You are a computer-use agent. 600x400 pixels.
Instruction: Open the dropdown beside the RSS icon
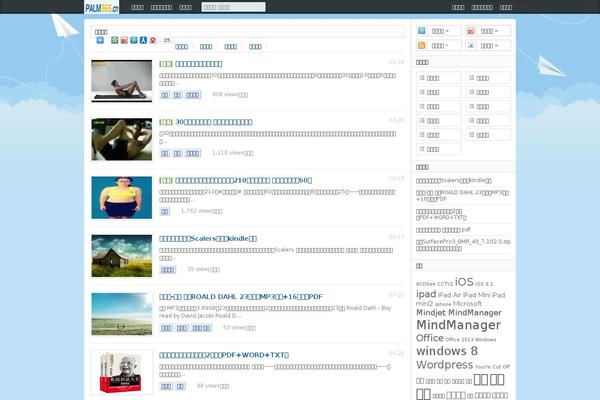446,47
